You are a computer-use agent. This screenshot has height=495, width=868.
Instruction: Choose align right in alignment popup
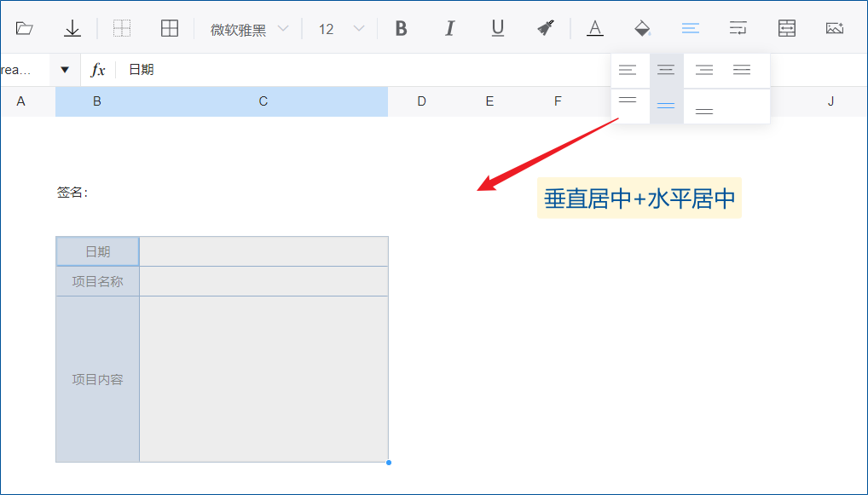coord(704,70)
